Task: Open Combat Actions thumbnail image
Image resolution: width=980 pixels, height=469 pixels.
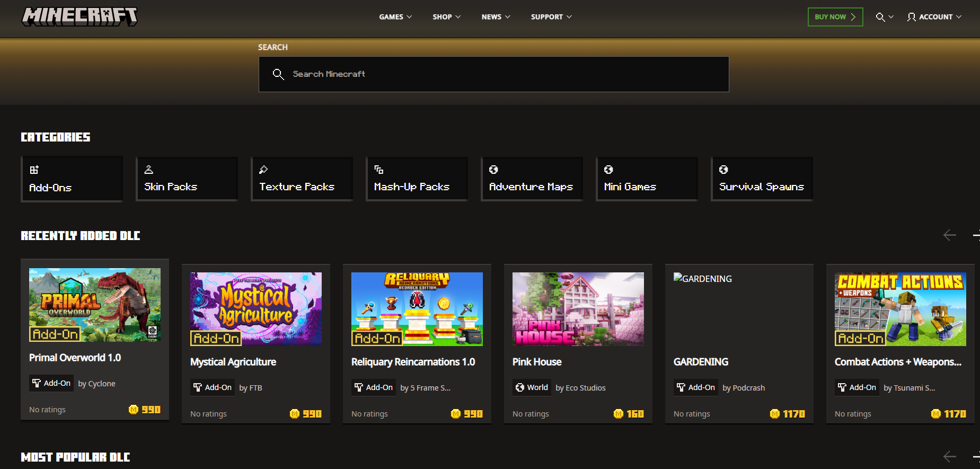Action: (x=900, y=309)
